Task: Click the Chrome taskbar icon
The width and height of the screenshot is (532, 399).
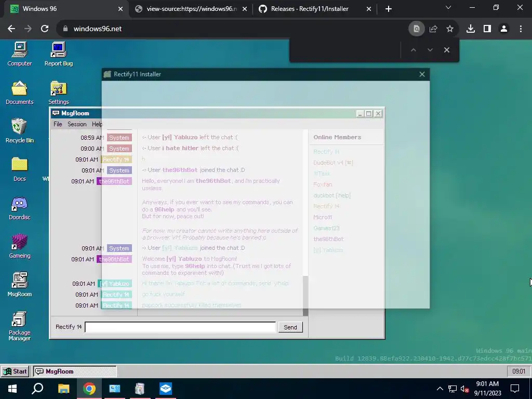Action: pyautogui.click(x=89, y=389)
